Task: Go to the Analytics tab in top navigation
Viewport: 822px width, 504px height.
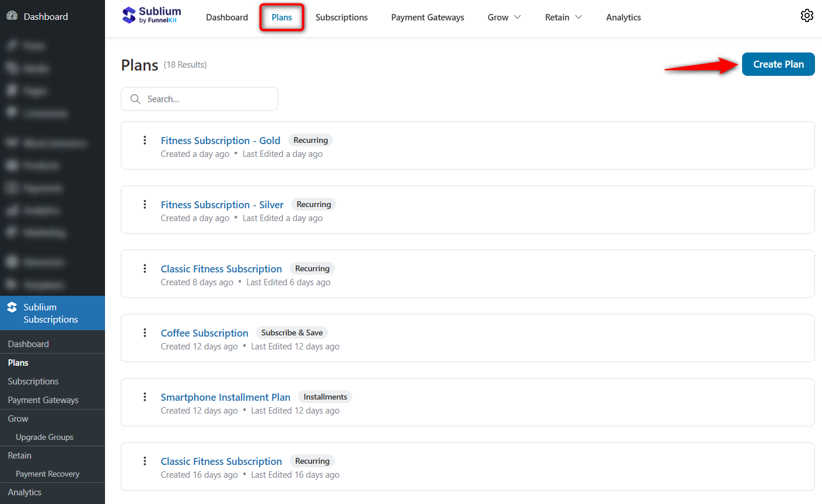Action: (623, 17)
